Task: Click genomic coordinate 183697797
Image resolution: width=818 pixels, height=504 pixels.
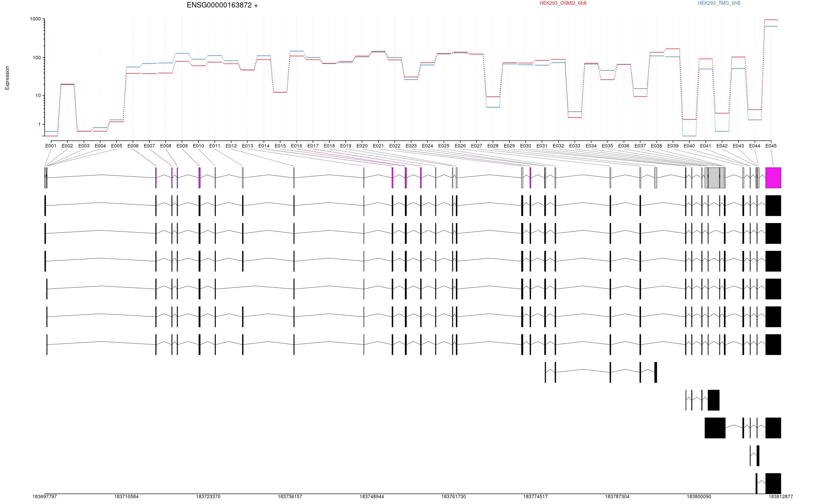Action: 45,497
